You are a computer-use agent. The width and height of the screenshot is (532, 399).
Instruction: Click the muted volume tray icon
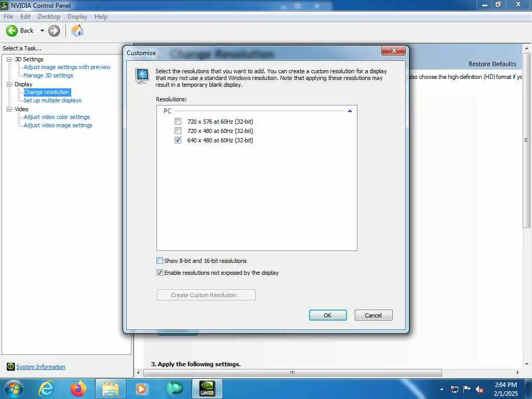480,389
